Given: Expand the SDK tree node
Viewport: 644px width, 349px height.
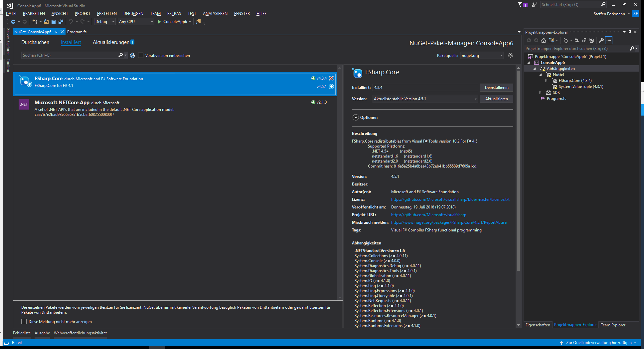Looking at the screenshot, I should [541, 93].
